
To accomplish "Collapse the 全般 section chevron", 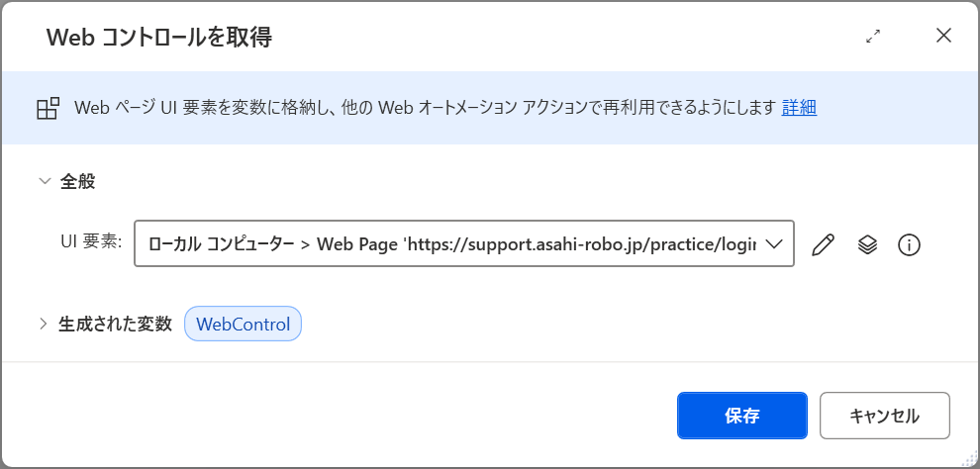I will click(45, 181).
